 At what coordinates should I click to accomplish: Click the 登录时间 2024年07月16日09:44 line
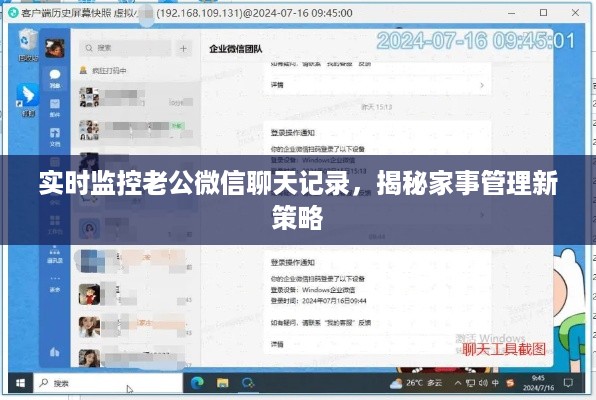click(319, 301)
